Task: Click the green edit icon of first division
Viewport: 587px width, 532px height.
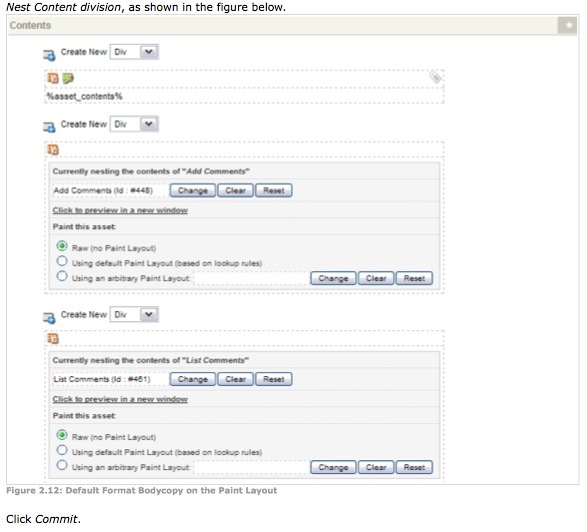Action: coord(68,78)
